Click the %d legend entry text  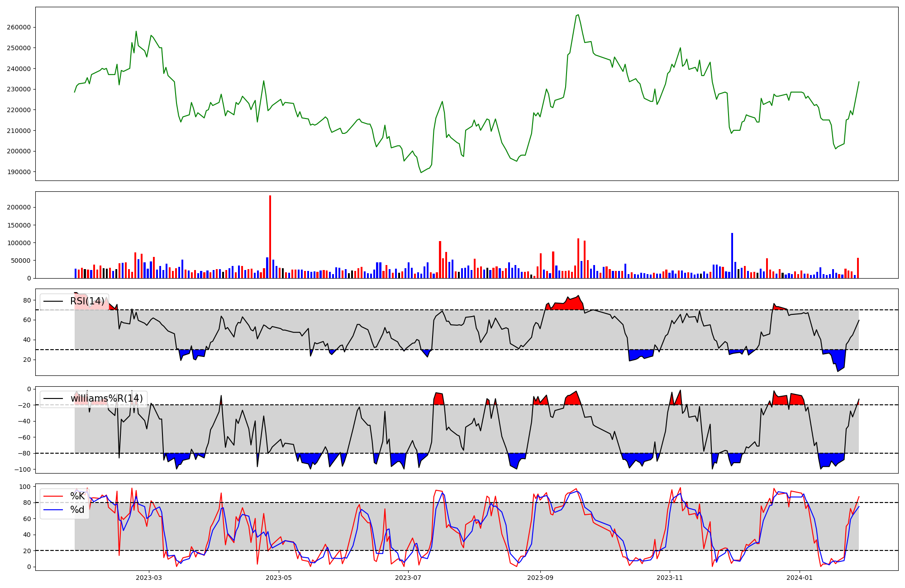point(77,510)
